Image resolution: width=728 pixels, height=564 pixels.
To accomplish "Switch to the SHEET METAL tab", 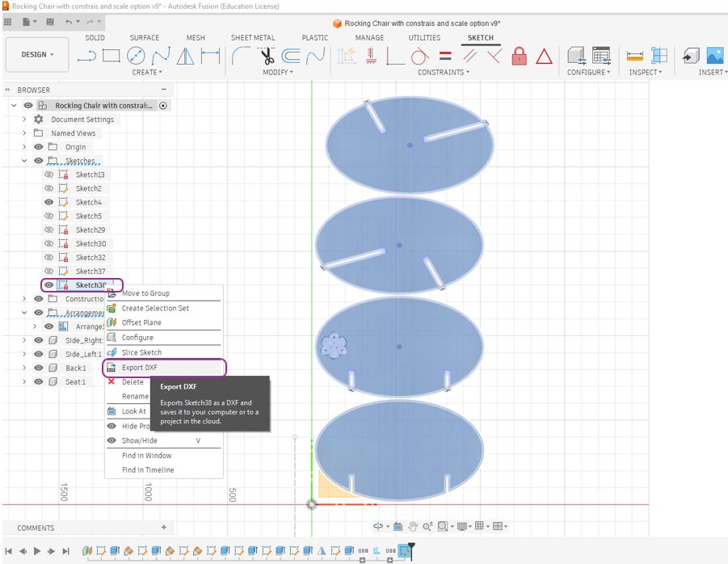I will [253, 38].
